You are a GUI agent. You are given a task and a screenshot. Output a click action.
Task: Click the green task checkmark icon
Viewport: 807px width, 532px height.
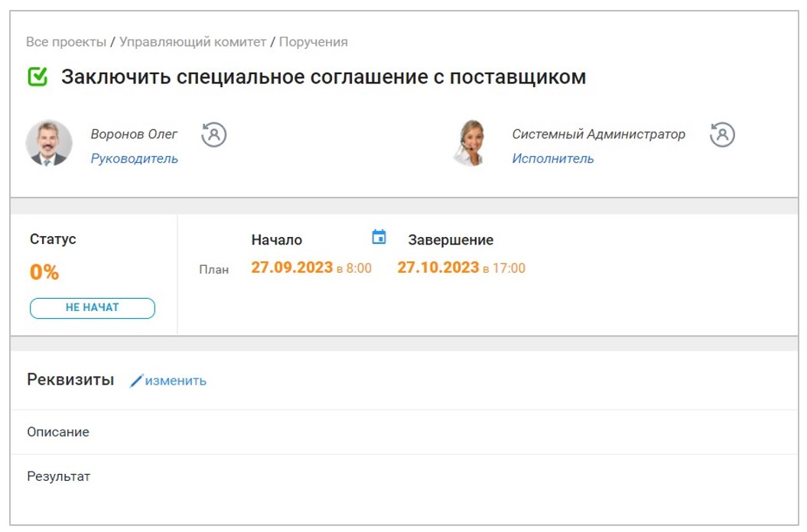[37, 77]
